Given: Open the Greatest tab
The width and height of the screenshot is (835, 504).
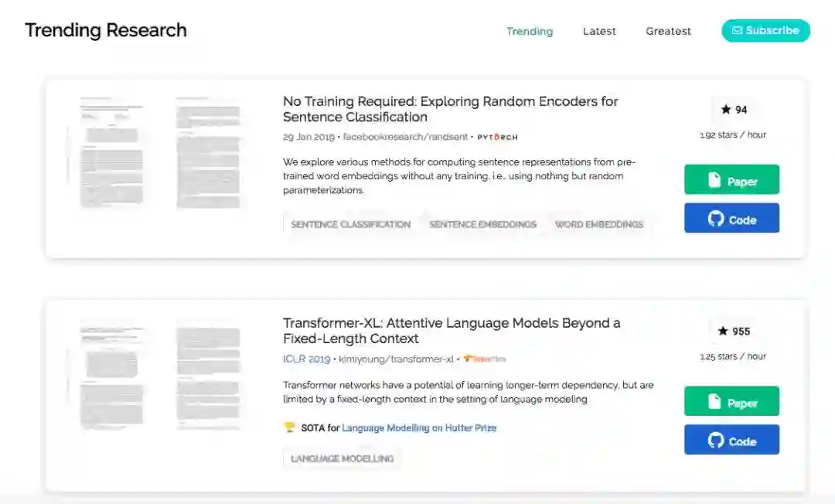Looking at the screenshot, I should (x=668, y=32).
